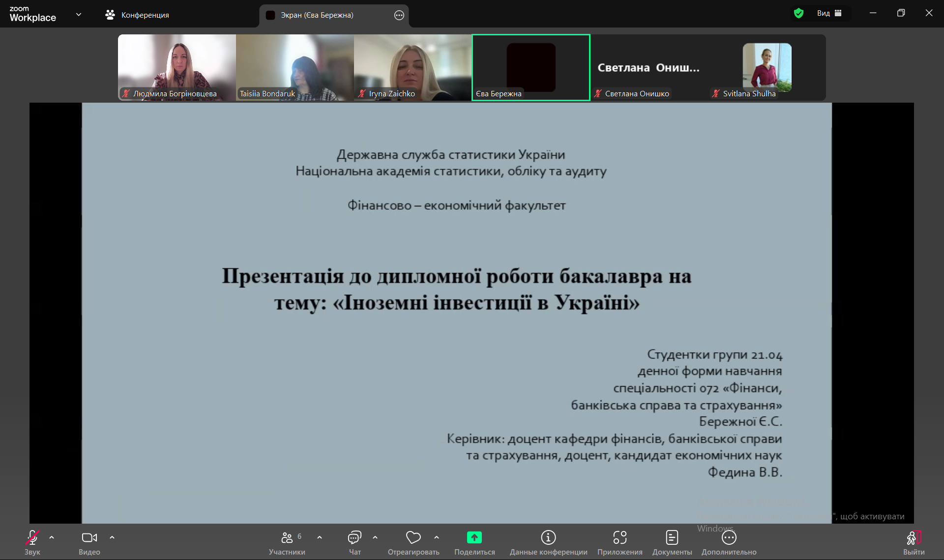Open Данные конференции info icon

coord(548,538)
